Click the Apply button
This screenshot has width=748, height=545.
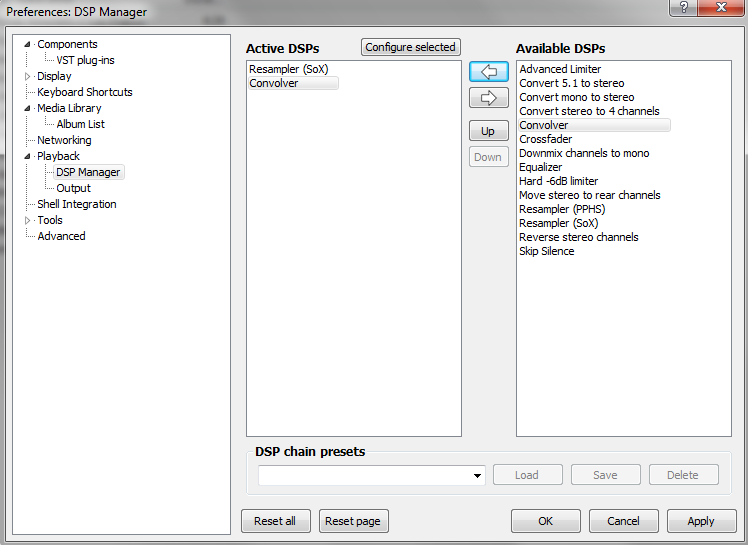(701, 521)
